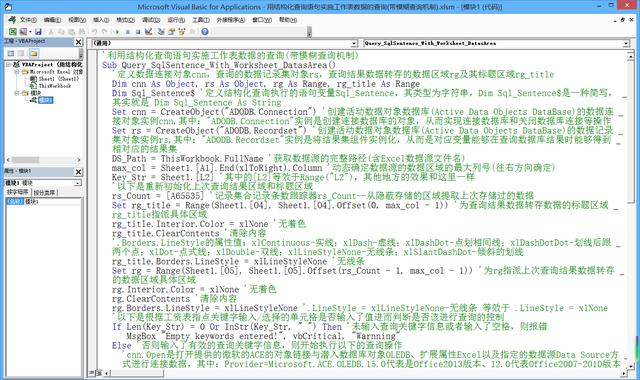Click View Object icon in project panel
The image size is (640, 380).
pos(21,53)
